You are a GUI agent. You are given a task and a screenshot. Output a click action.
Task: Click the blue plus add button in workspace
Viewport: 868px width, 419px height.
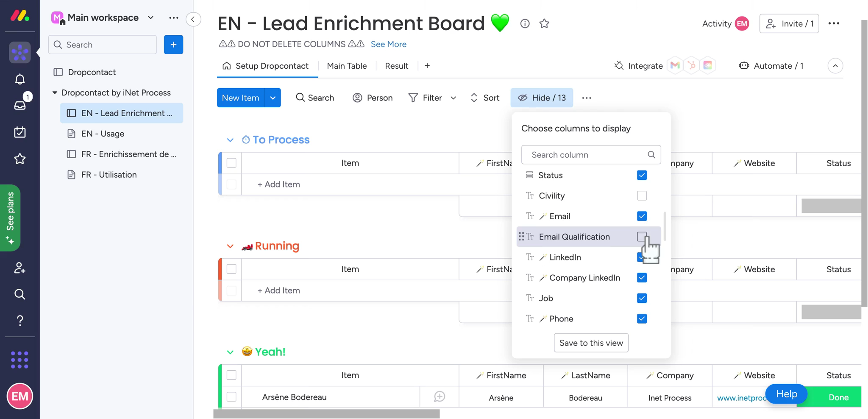173,45
